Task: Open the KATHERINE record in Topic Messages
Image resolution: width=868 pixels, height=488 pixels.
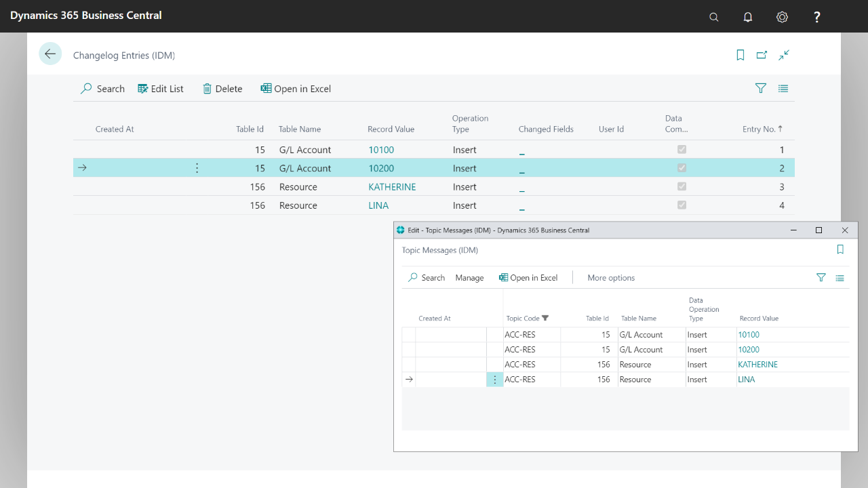Action: coord(758,365)
